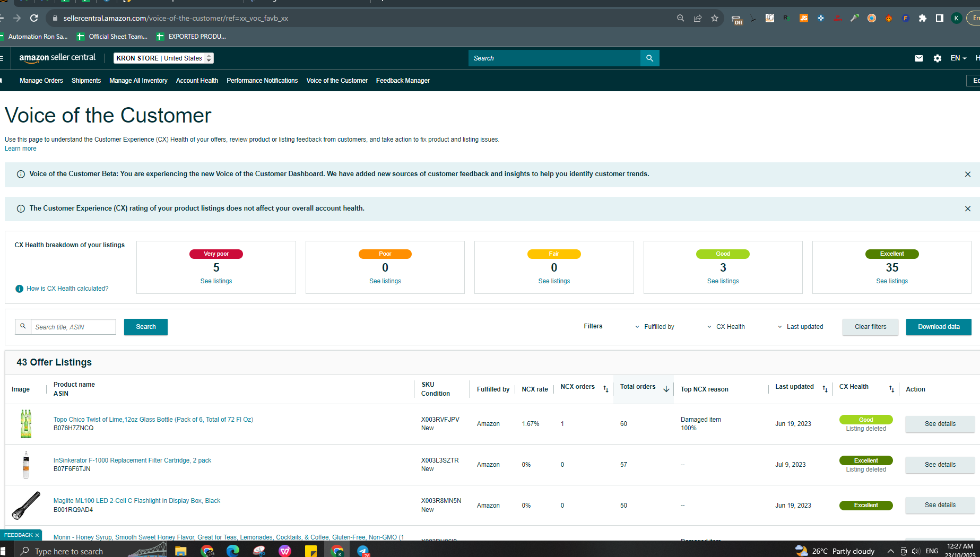The height and width of the screenshot is (557, 980).
Task: Dismiss the Voice of the Customer Beta banner
Action: point(968,174)
